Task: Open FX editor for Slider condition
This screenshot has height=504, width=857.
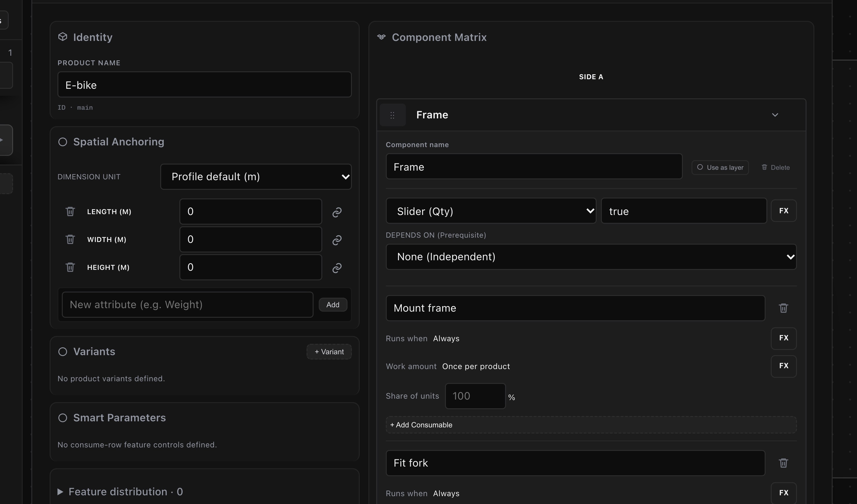Action: (x=784, y=211)
